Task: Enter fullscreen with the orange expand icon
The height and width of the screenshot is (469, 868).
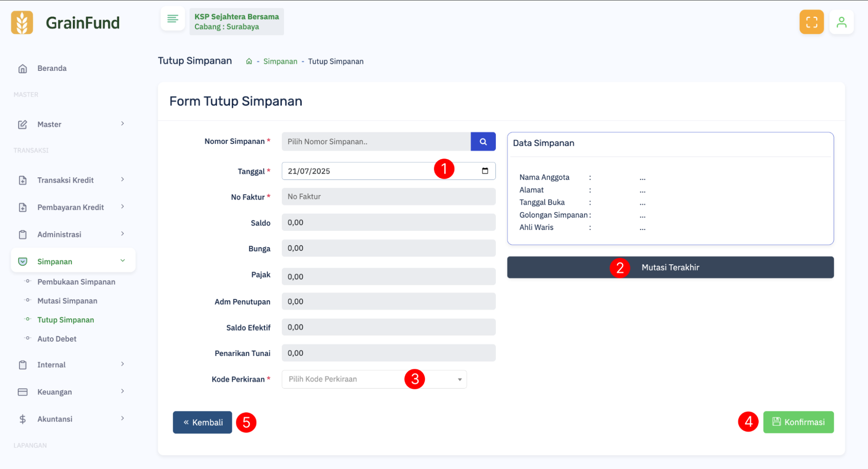Action: pos(812,22)
